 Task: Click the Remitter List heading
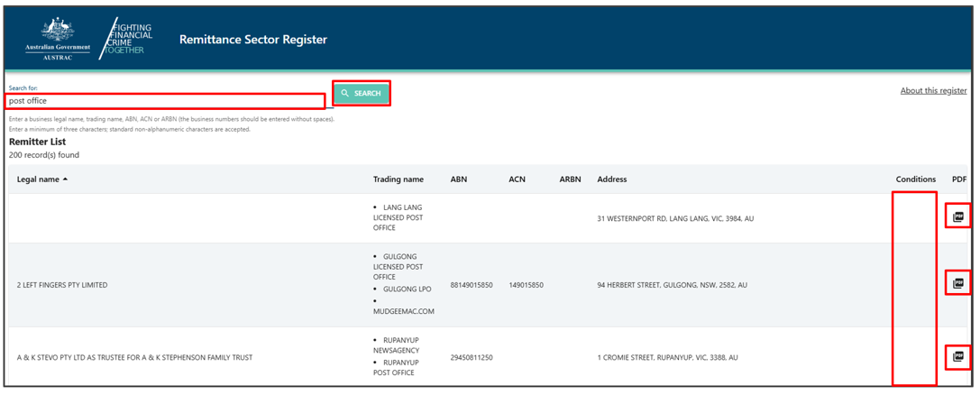(x=38, y=142)
